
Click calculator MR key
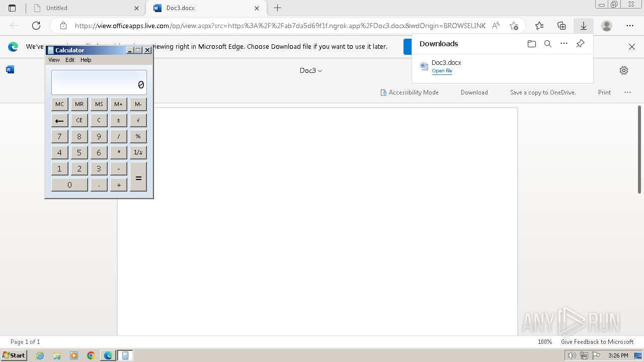click(79, 104)
